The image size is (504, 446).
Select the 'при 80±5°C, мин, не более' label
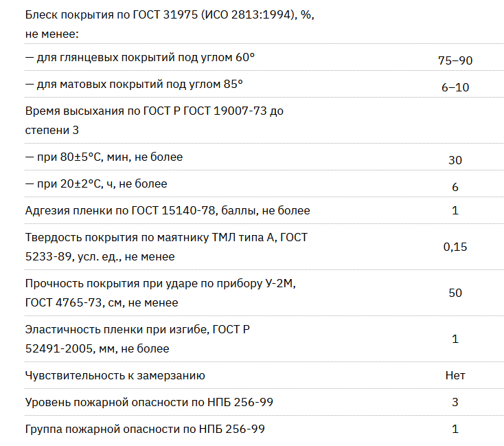104,157
